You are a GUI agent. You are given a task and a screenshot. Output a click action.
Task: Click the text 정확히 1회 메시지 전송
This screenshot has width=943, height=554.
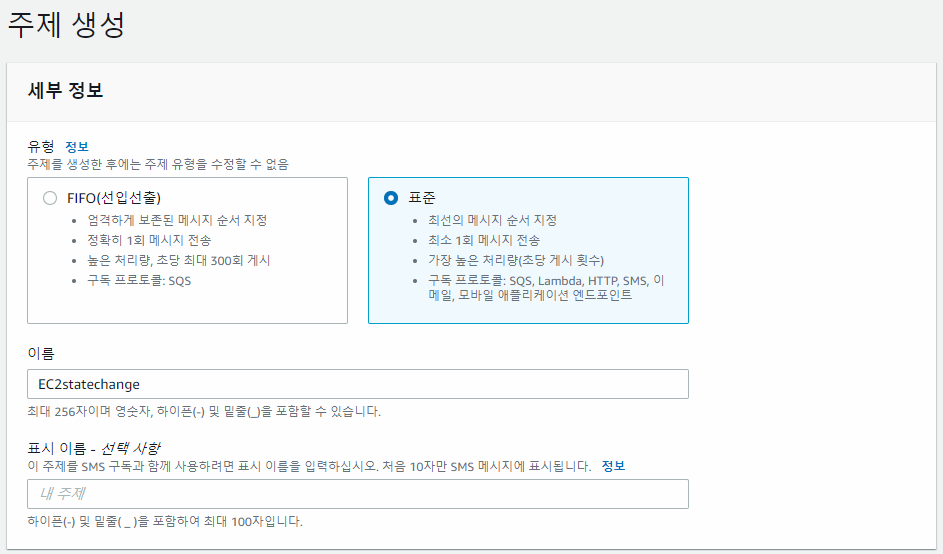[x=149, y=241]
